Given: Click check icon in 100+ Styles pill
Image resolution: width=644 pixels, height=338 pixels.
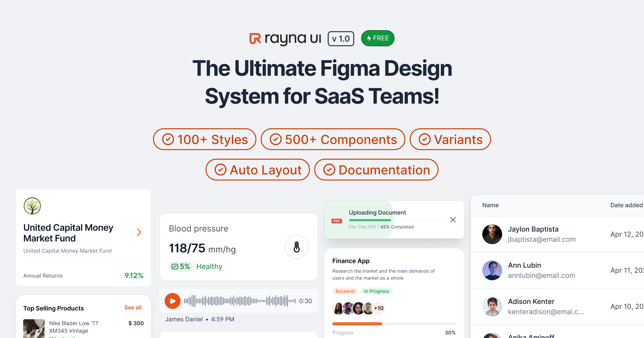Looking at the screenshot, I should [168, 139].
